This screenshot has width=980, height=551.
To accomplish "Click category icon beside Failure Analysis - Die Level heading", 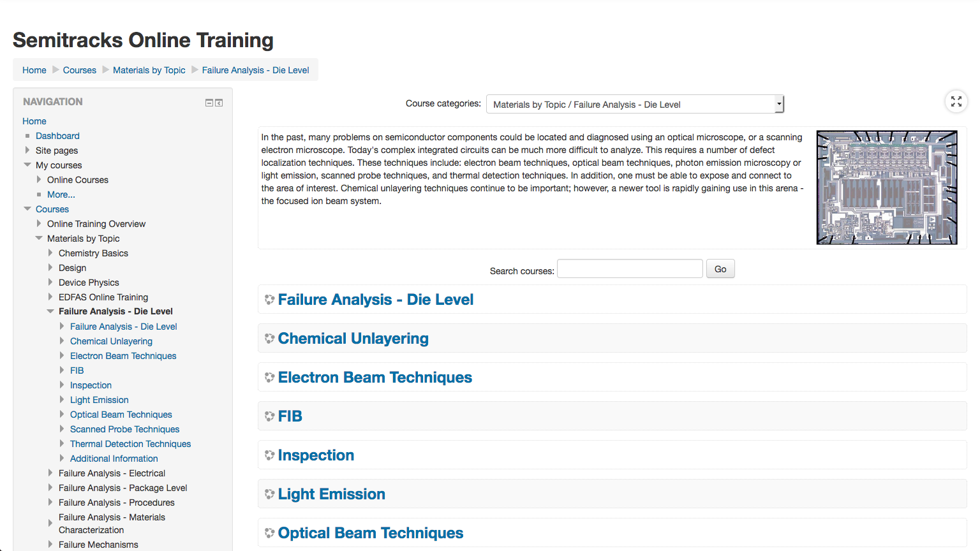I will tap(269, 299).
